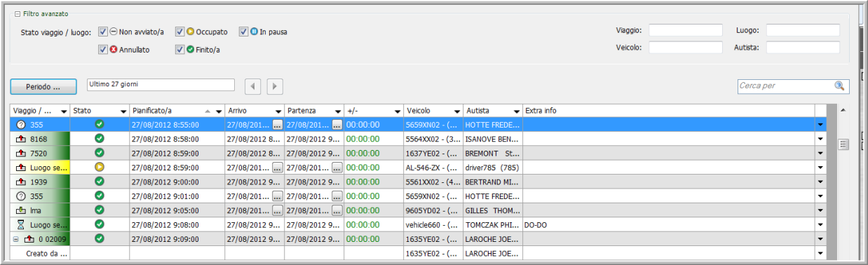Select the DO-DO extra info cell
868x265 pixels.
tap(669, 225)
